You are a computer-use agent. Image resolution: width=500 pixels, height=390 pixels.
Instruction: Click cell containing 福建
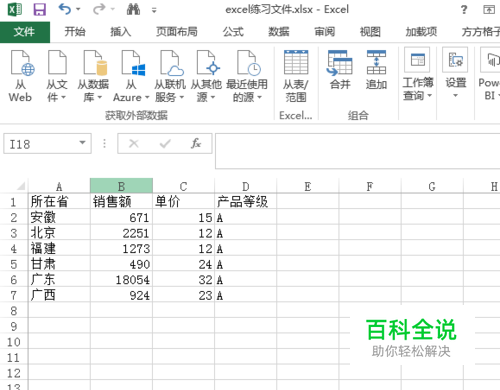pos(59,249)
